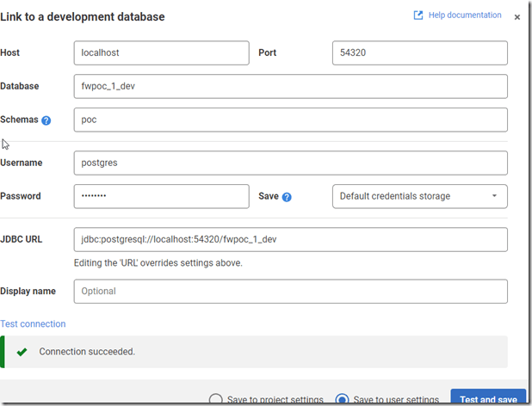Viewport: 532px width, 406px height.
Task: Open the Default credentials storage dropdown
Action: pyautogui.click(x=419, y=196)
